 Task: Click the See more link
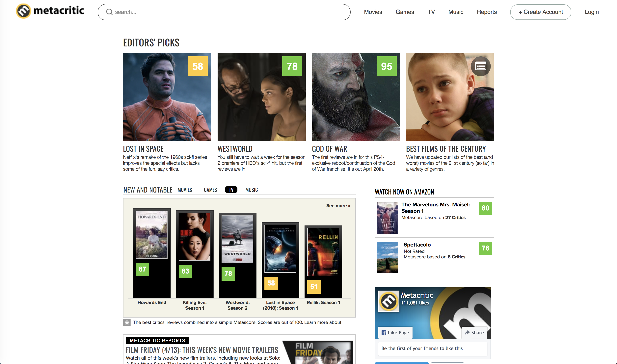[x=338, y=206]
